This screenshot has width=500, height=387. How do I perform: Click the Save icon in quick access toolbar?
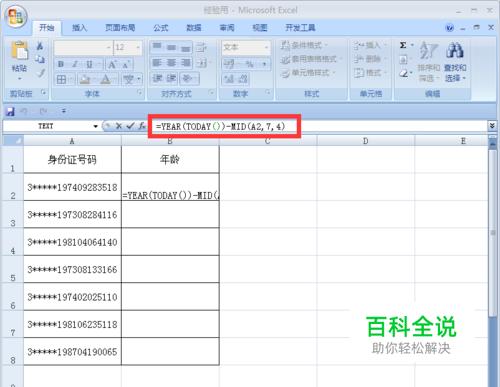click(x=10, y=111)
